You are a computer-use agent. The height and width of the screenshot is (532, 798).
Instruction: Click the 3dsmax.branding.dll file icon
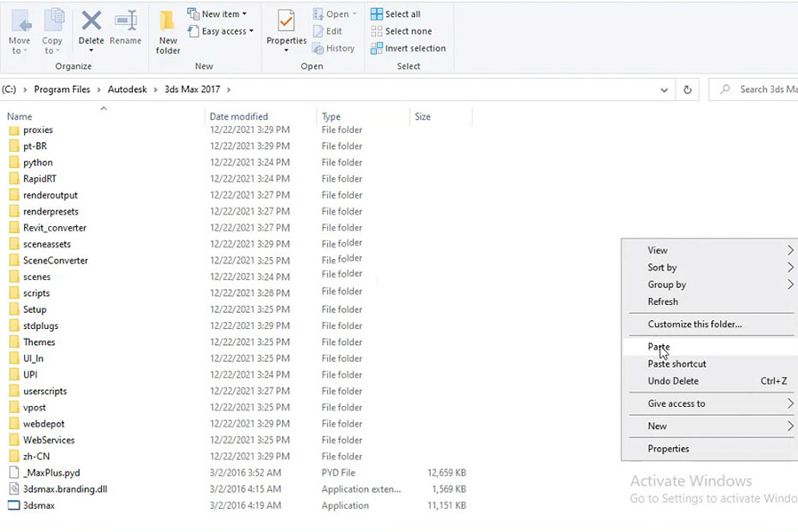point(14,489)
